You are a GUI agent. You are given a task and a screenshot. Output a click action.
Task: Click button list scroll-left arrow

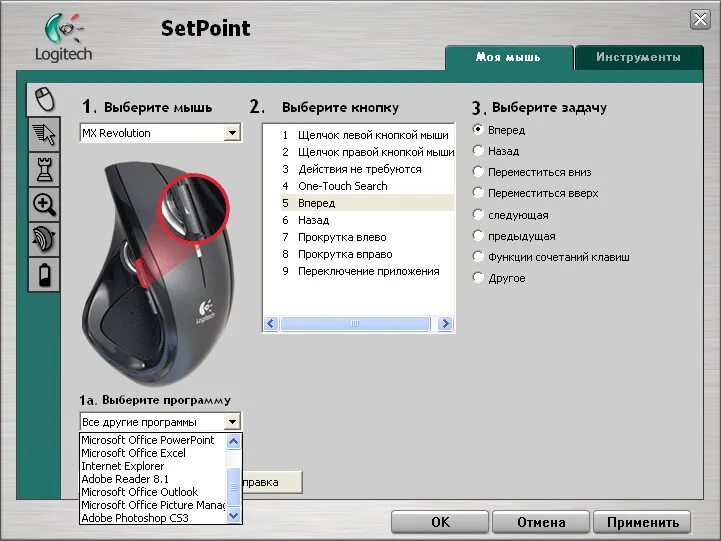pos(271,324)
